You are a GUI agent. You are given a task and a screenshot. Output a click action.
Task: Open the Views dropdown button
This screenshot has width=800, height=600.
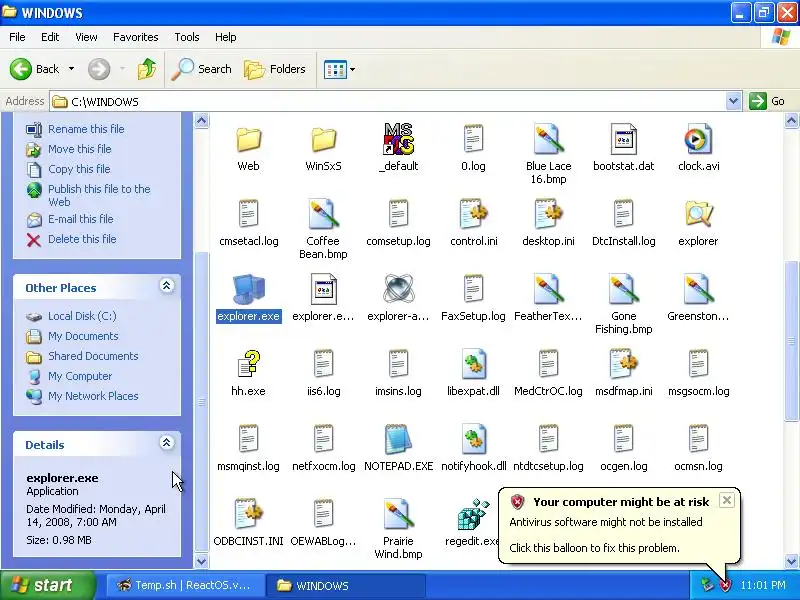339,69
